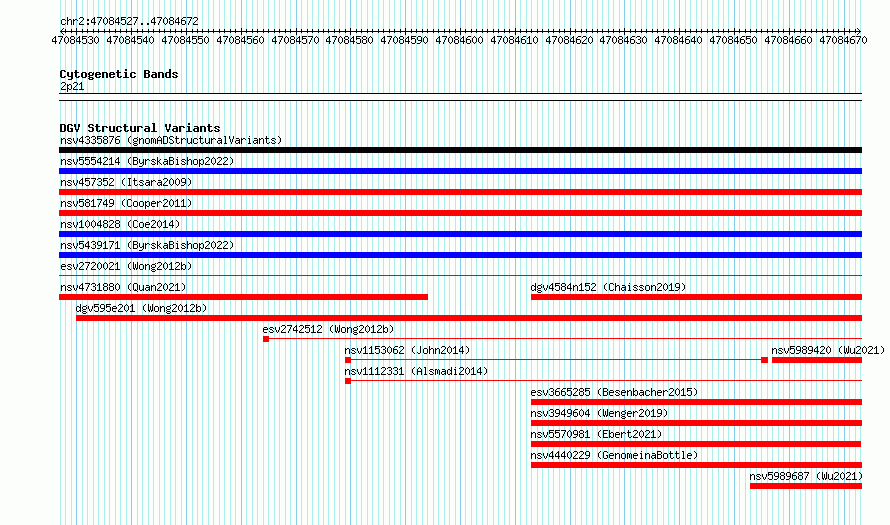Open nsv5554214 (ByrskaBishop2022) variant label
Screen dimensions: 890x525
tap(147, 161)
